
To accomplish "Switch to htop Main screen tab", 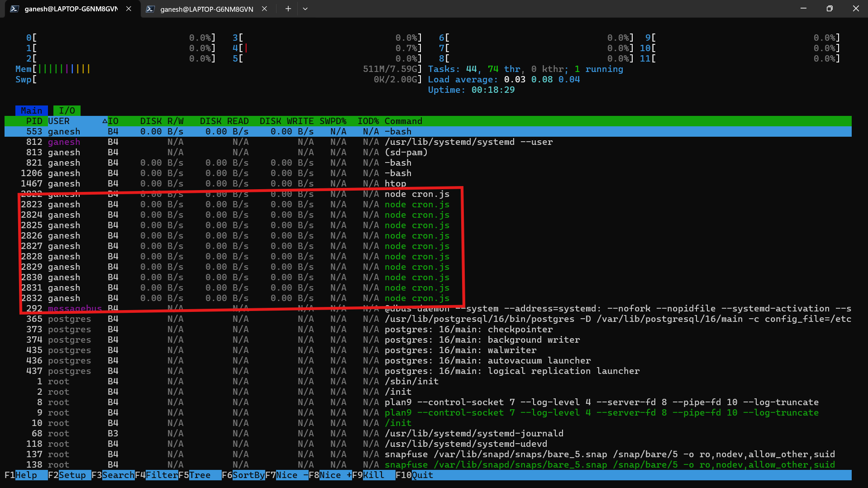I will (32, 110).
